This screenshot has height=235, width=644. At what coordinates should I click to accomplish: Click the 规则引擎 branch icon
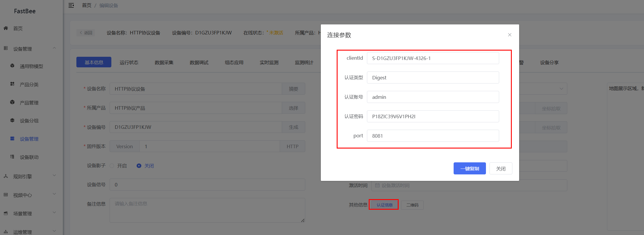pos(6,176)
